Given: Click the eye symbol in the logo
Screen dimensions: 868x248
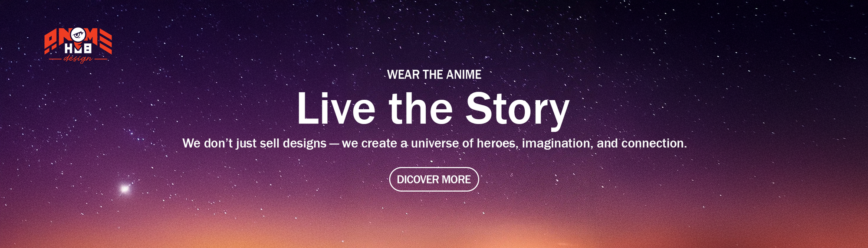Looking at the screenshot, I should (x=78, y=34).
